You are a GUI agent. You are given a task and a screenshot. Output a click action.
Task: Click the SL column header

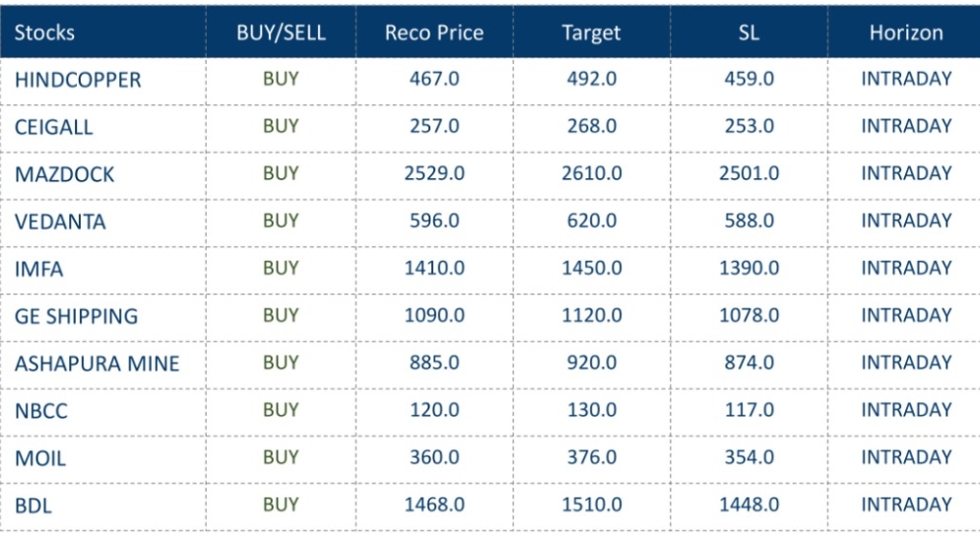click(749, 33)
